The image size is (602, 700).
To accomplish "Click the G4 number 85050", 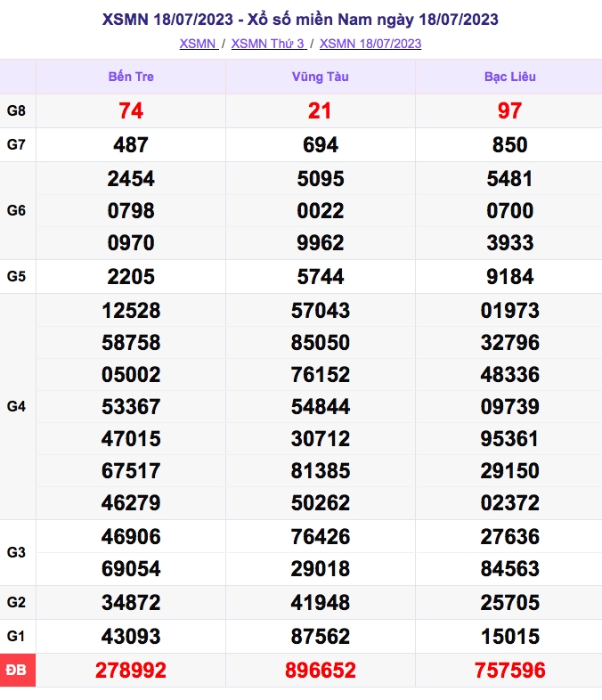I will tap(321, 343).
